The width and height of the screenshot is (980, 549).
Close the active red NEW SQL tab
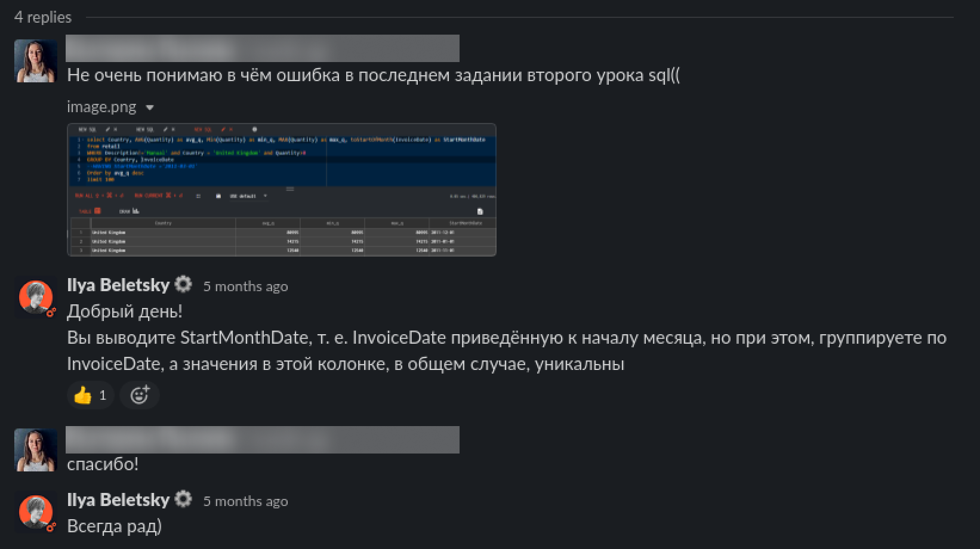(x=232, y=129)
